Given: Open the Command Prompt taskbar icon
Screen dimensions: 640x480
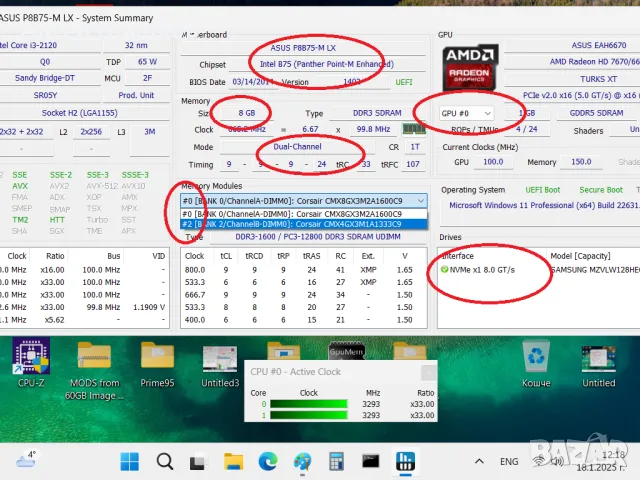Looking at the screenshot, I should 370,462.
